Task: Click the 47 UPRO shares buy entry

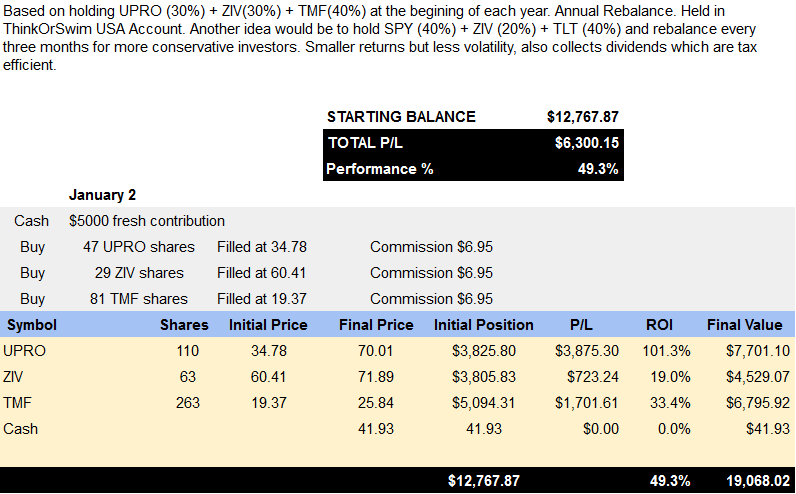Action: [139, 247]
